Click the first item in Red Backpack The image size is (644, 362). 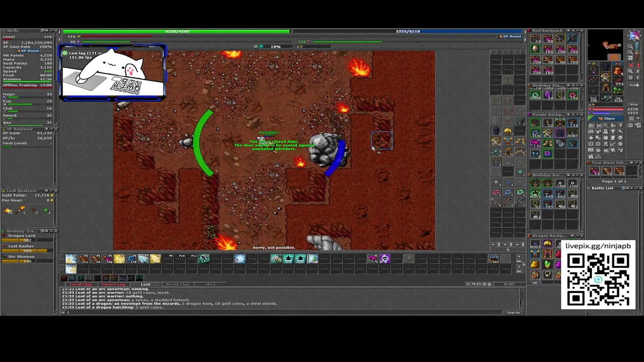(x=535, y=39)
